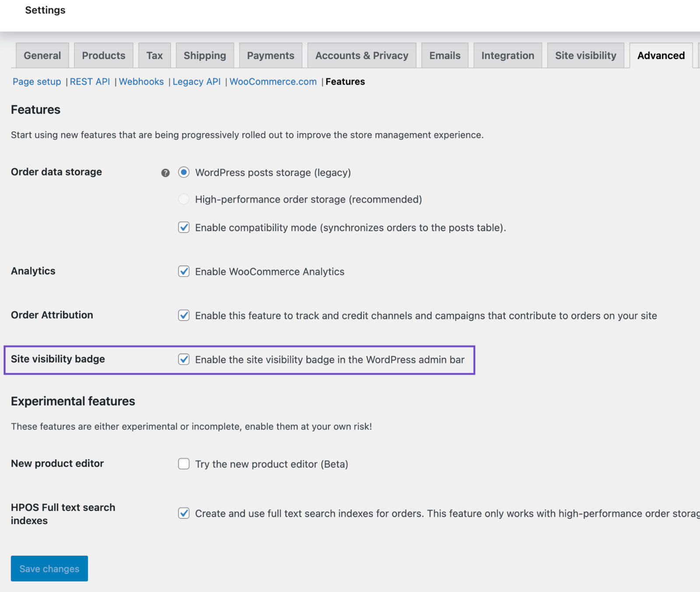Click the Save changes button
The image size is (700, 592).
pos(49,568)
